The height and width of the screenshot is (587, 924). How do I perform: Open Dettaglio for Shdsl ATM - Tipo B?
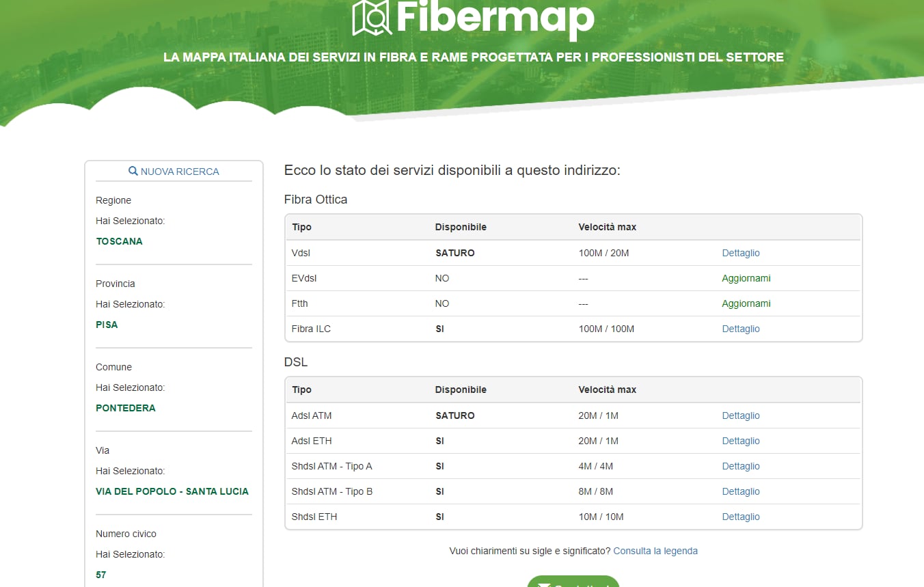(x=741, y=491)
